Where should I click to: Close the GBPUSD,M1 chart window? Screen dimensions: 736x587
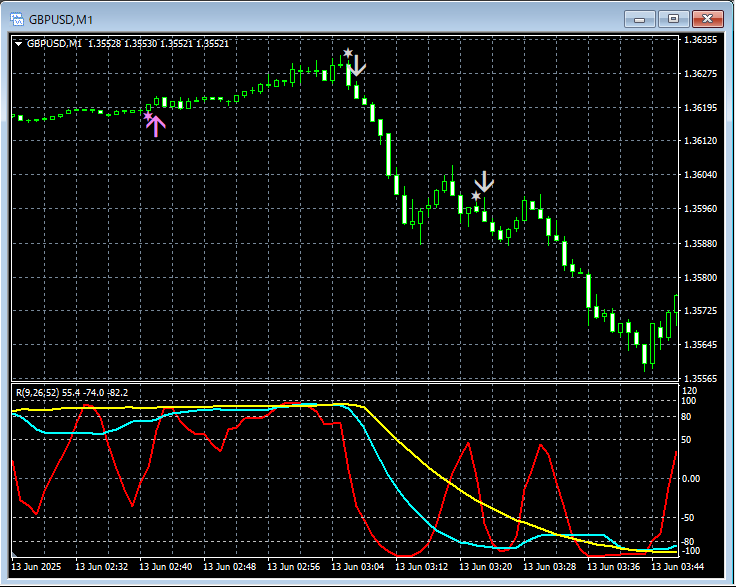pos(707,19)
